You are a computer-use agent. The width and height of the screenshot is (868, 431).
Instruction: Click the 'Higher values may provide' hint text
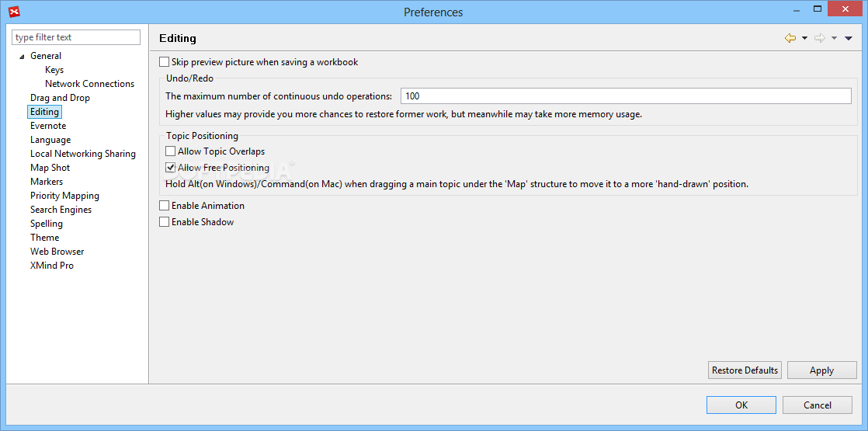[404, 115]
